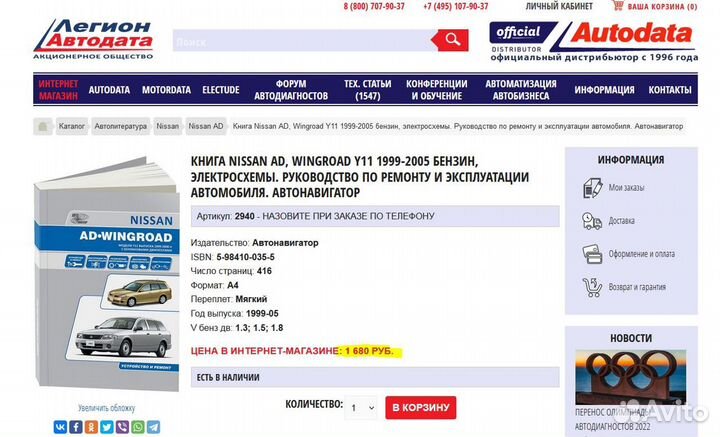720x437 pixels.
Task: Click the Доставка truck icon
Action: pos(592,221)
